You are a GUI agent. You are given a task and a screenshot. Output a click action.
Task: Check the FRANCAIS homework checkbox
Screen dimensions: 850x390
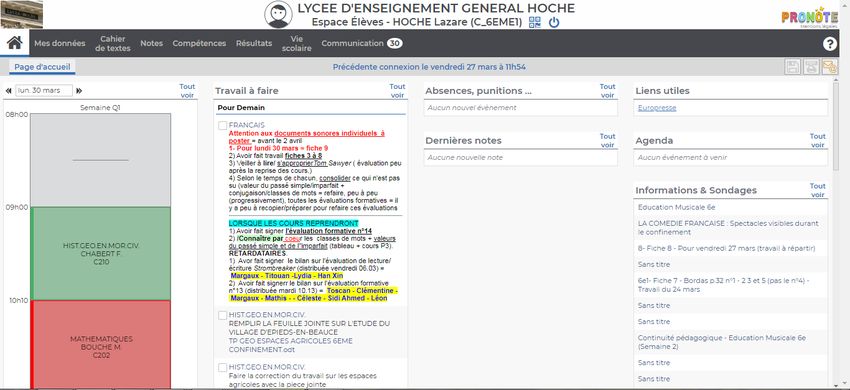222,125
